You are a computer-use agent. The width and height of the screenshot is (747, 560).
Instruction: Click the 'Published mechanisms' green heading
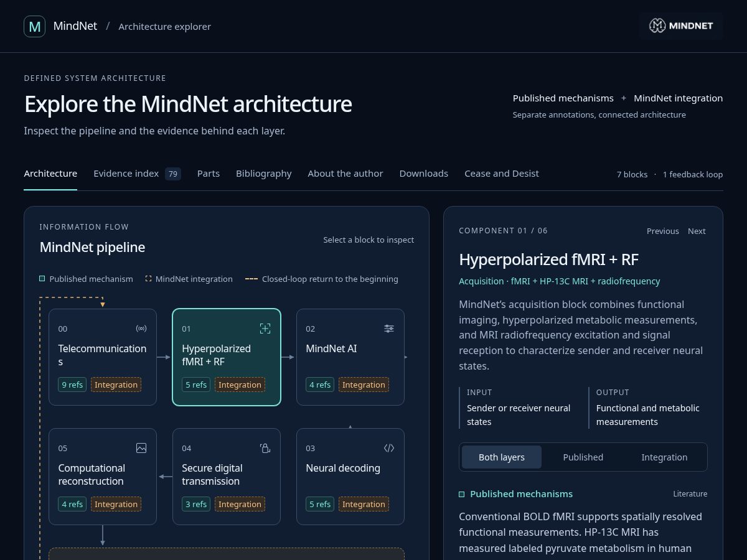522,494
